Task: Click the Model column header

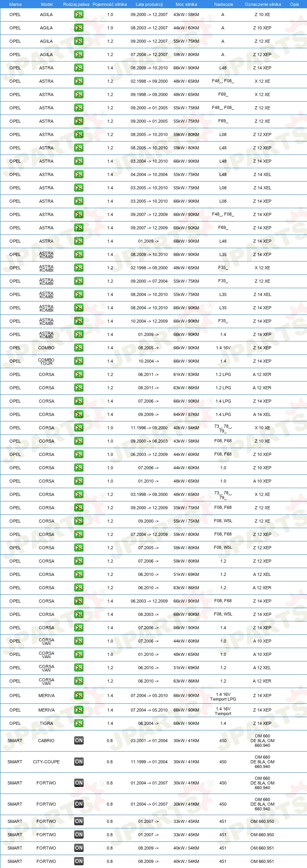Action: [x=47, y=4]
